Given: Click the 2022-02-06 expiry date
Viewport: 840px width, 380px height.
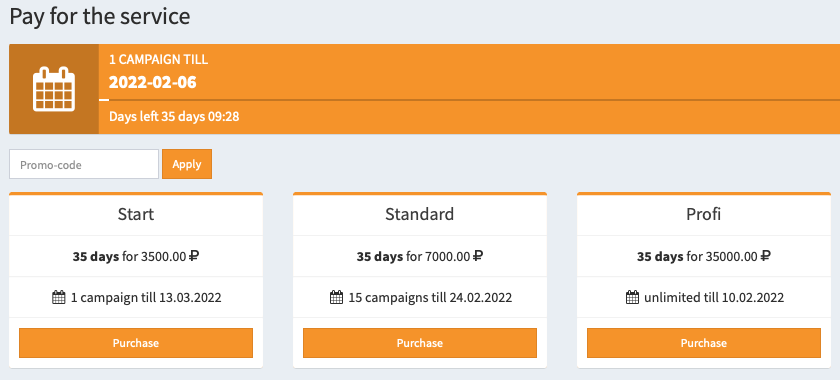Looking at the screenshot, I should pos(153,83).
